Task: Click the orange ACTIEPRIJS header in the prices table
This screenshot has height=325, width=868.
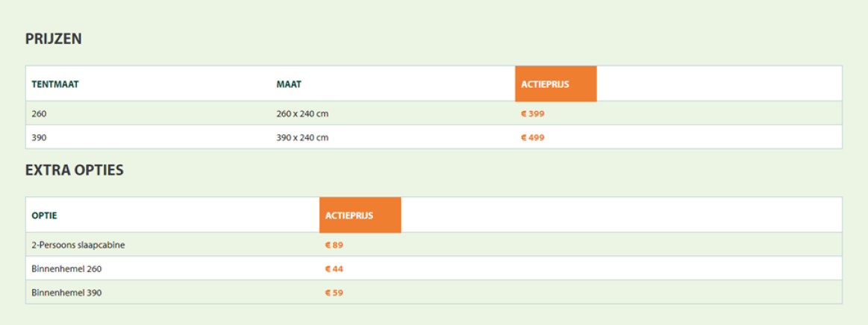Action: [556, 84]
